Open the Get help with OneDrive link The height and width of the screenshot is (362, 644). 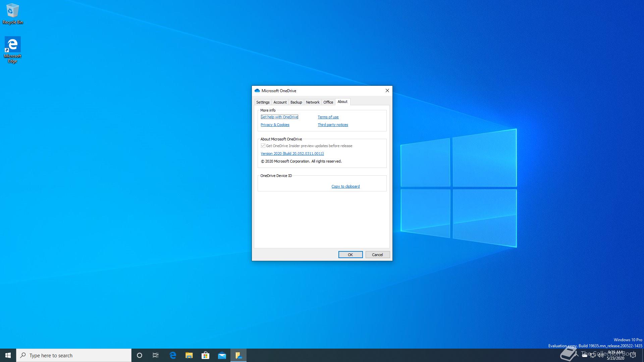tap(279, 117)
